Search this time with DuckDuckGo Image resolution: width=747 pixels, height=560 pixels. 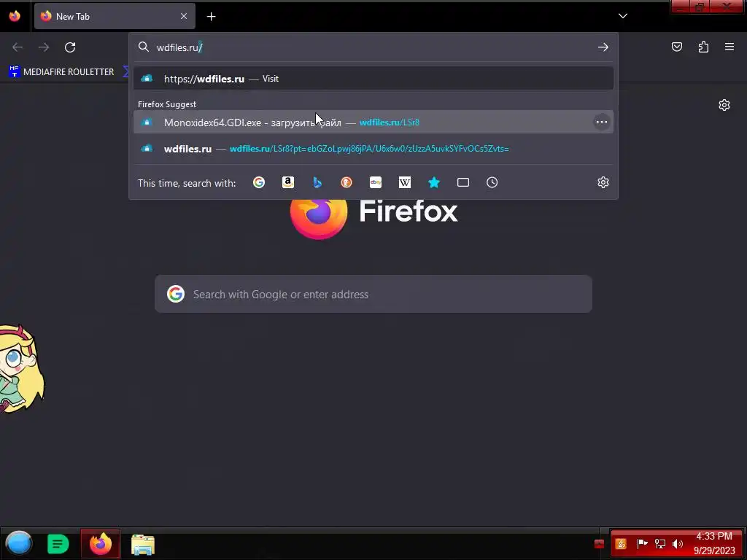pyautogui.click(x=347, y=182)
